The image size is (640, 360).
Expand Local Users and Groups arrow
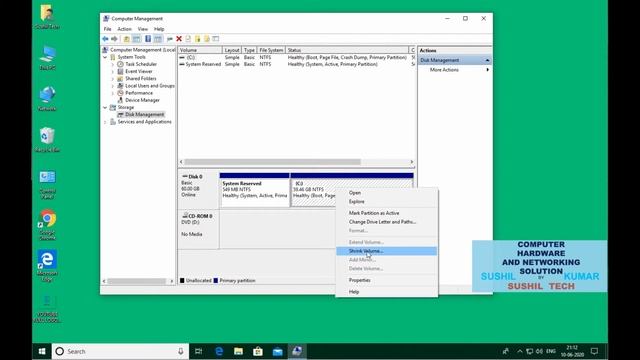113,86
